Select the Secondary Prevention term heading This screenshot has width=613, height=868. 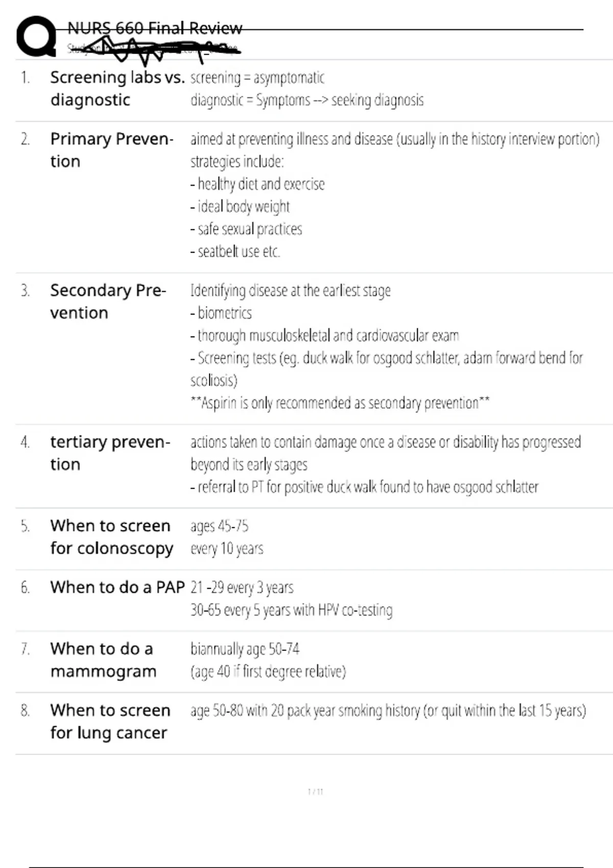coord(108,301)
